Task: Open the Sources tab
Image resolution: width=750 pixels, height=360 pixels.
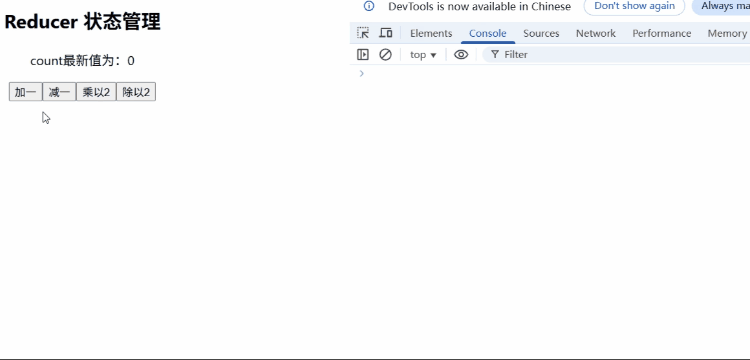Action: pos(541,33)
